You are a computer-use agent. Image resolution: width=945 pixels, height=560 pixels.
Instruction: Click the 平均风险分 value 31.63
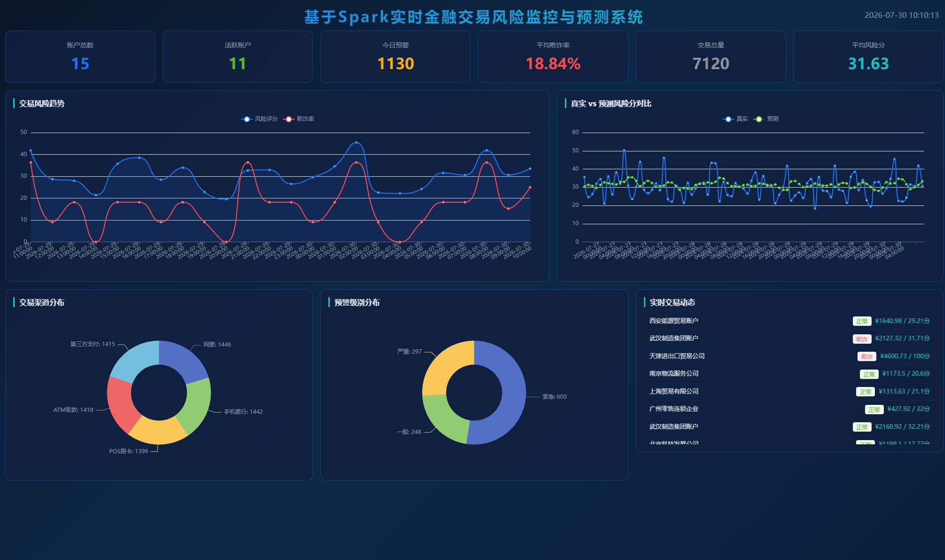[x=868, y=63]
